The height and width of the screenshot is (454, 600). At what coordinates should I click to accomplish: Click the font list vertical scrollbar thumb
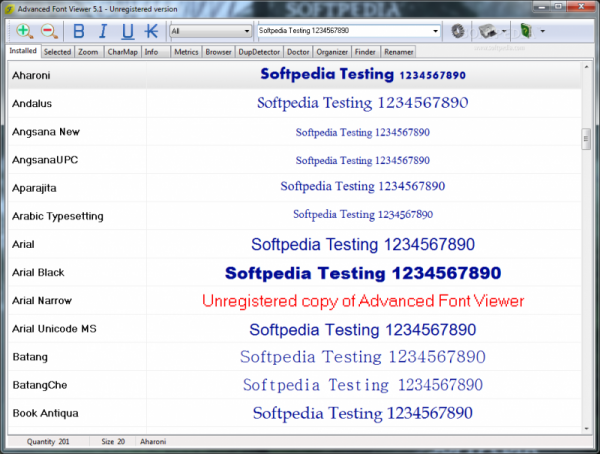586,139
